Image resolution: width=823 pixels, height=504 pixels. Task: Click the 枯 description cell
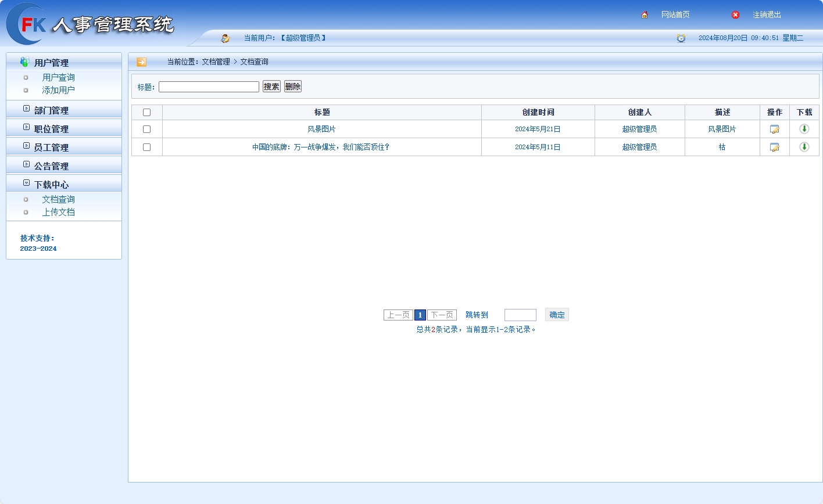point(722,147)
